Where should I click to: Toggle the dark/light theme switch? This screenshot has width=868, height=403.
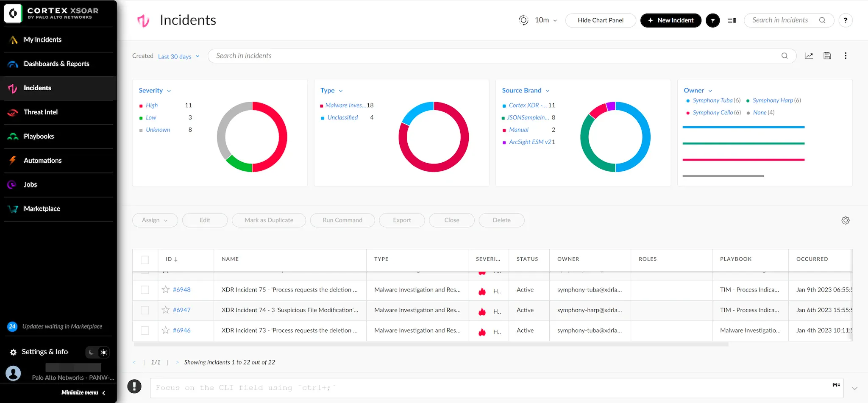tap(98, 352)
